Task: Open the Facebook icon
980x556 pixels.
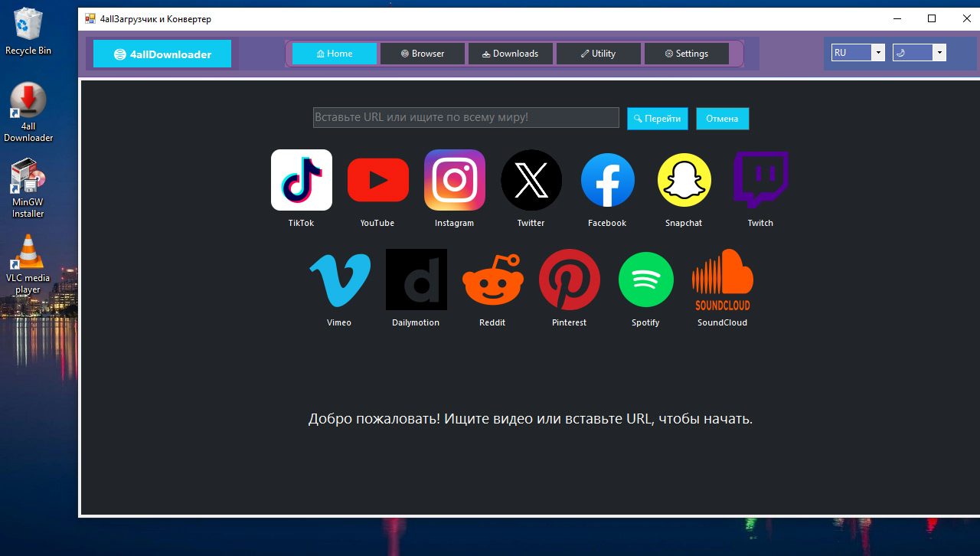Action: [608, 180]
